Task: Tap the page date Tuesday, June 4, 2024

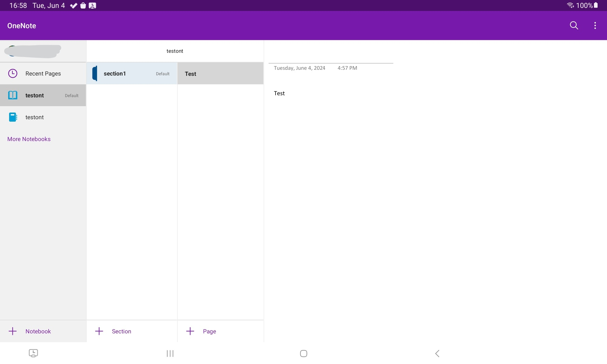Action: (x=300, y=68)
